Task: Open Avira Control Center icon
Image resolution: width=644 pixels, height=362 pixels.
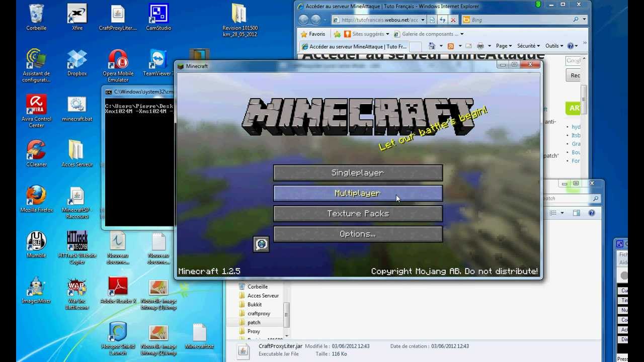Action: point(36,111)
